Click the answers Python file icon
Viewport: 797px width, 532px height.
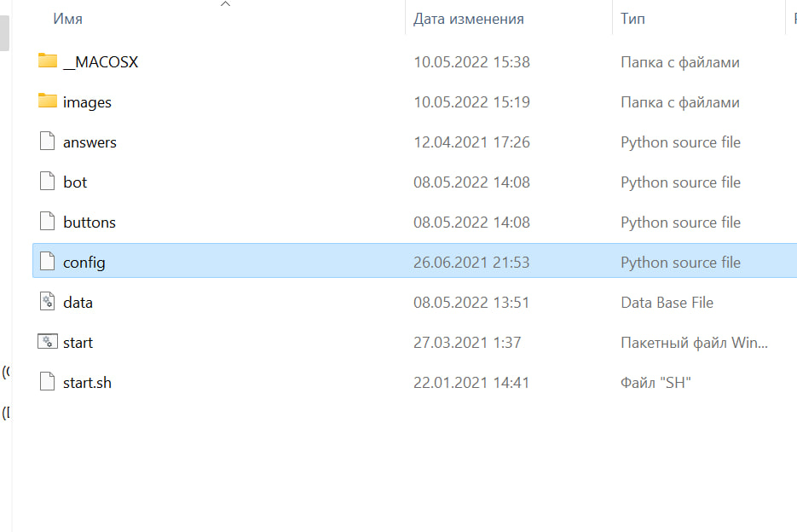click(x=48, y=142)
